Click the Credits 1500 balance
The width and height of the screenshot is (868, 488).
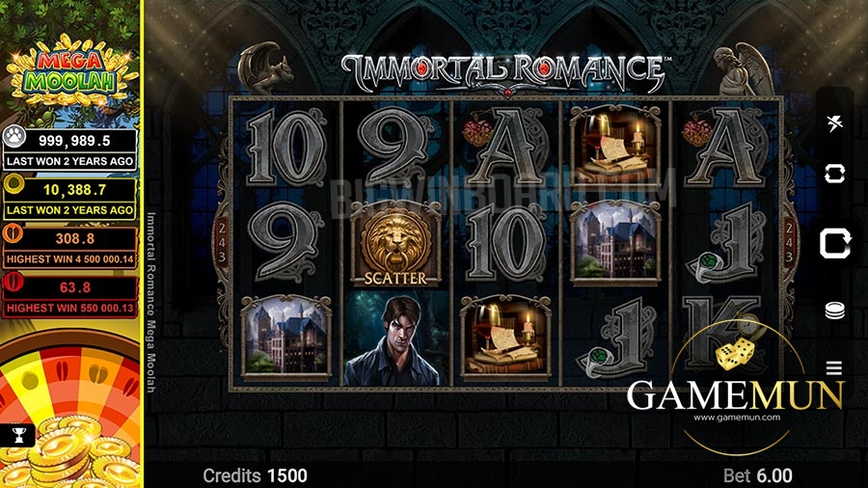(x=255, y=475)
